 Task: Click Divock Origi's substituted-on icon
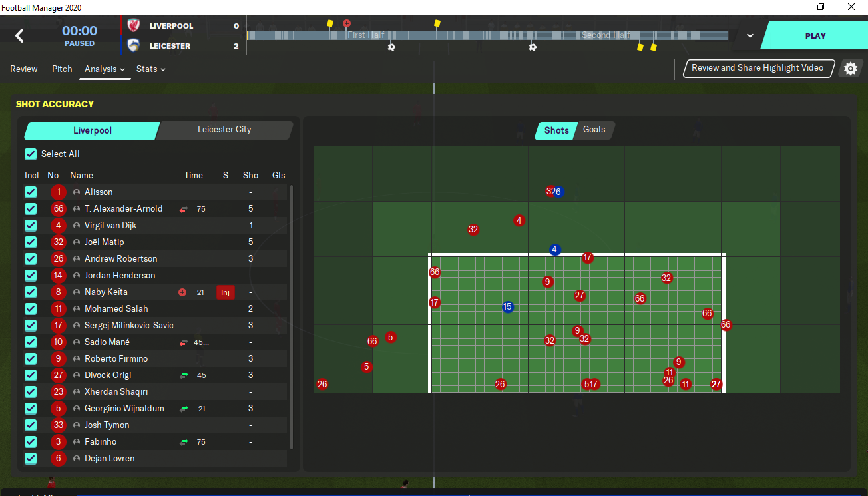[184, 375]
